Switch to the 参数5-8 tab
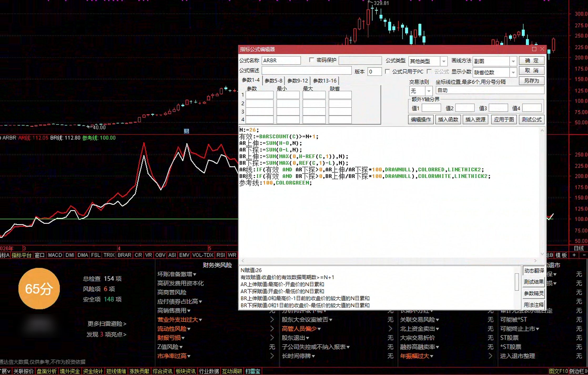 pyautogui.click(x=273, y=81)
